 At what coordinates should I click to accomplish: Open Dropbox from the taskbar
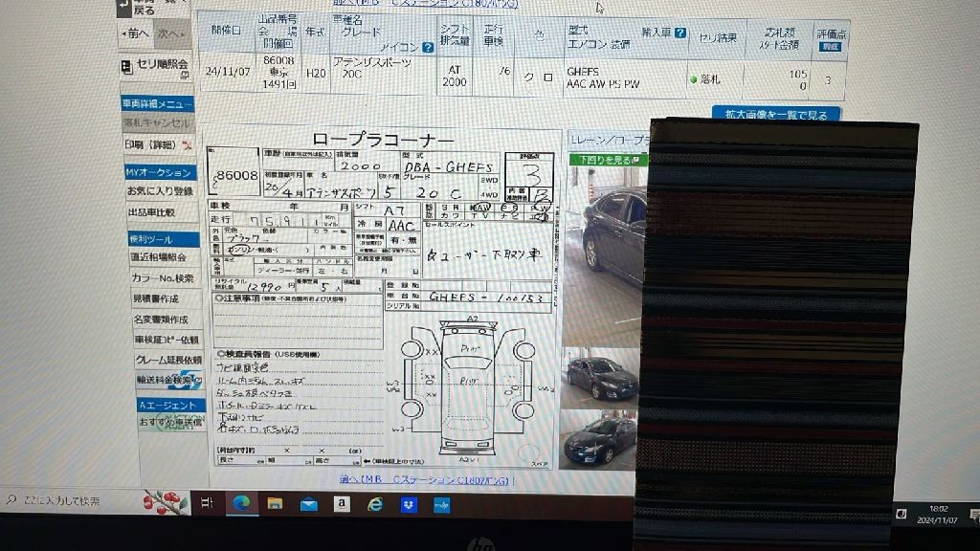[409, 504]
